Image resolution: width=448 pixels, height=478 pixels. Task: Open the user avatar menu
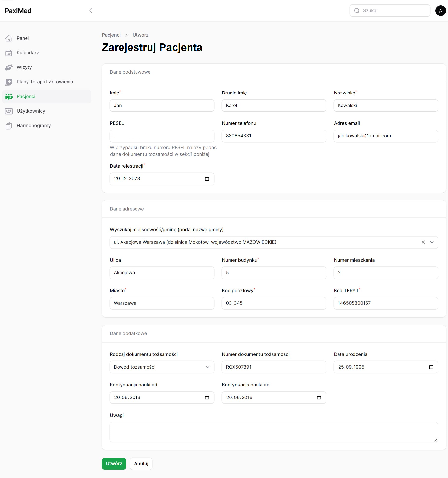pyautogui.click(x=440, y=11)
